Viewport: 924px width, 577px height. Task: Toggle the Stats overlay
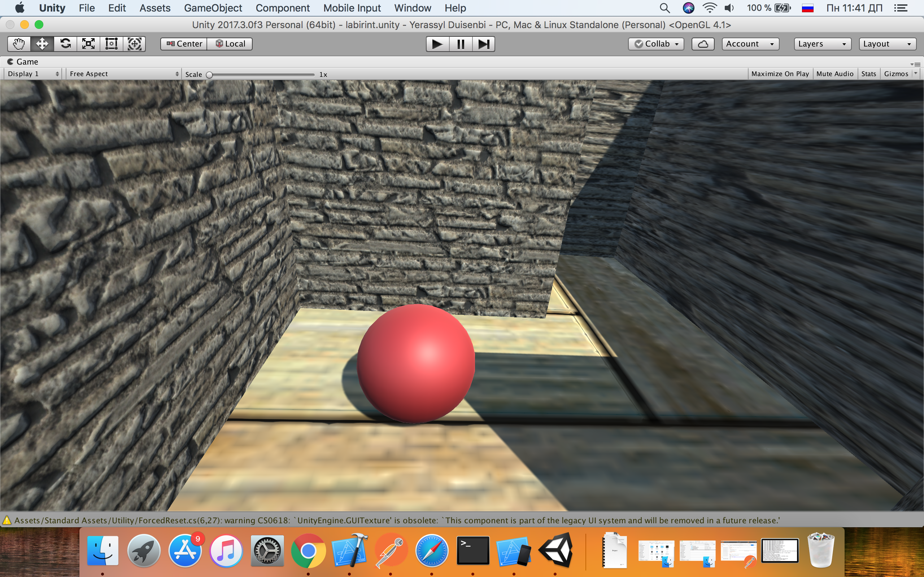pos(868,74)
